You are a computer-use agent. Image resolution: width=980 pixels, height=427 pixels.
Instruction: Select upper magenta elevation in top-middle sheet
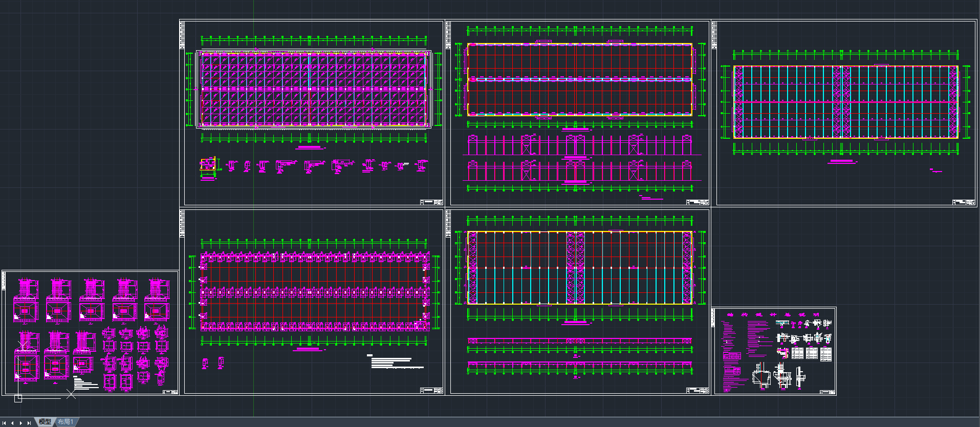click(579, 145)
